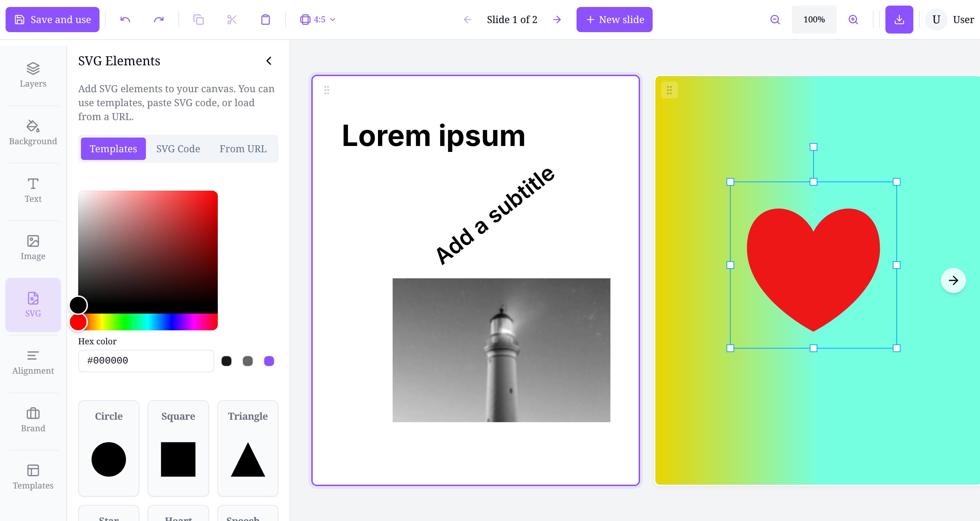Open the 4:5 aspect ratio dropdown
This screenshot has width=980, height=521.
tap(318, 20)
